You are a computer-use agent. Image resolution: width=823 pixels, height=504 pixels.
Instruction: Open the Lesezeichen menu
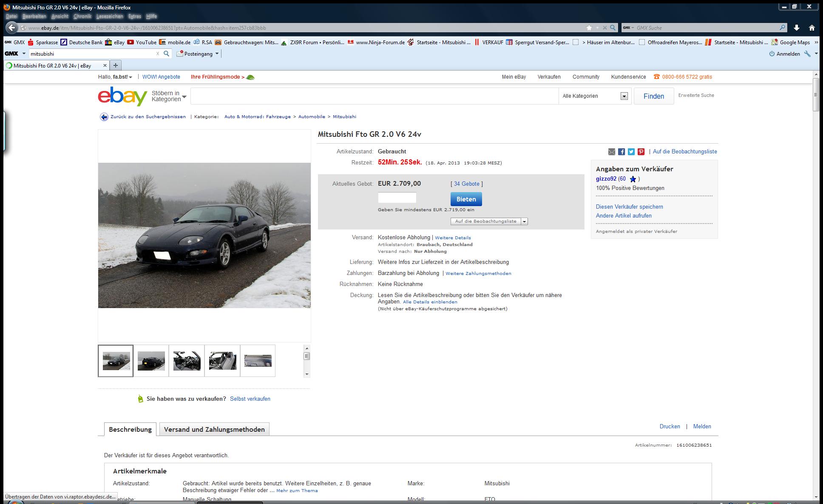pyautogui.click(x=110, y=17)
